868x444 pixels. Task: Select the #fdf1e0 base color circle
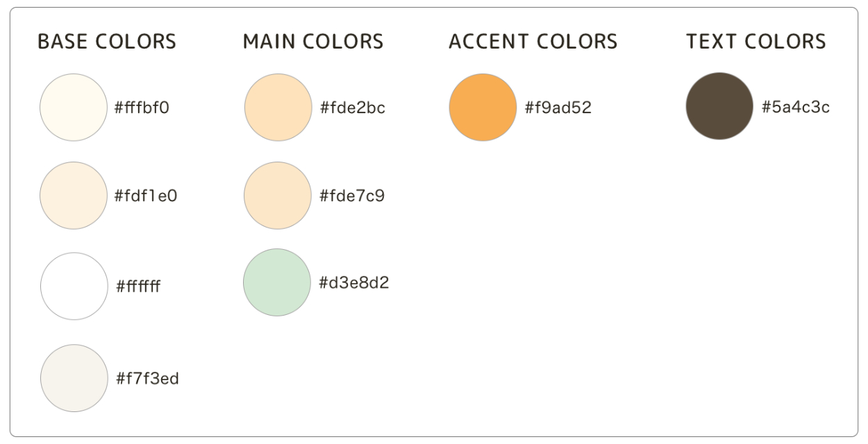[x=74, y=196]
